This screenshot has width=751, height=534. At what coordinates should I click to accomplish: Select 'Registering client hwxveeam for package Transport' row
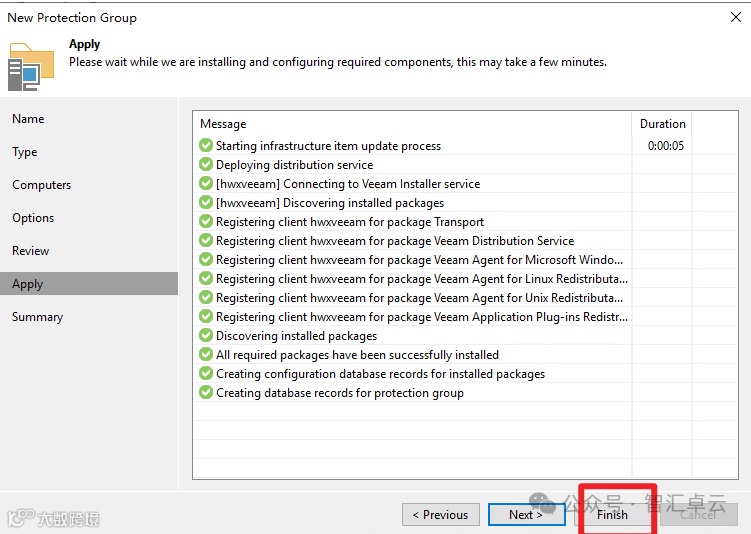[x=350, y=222]
